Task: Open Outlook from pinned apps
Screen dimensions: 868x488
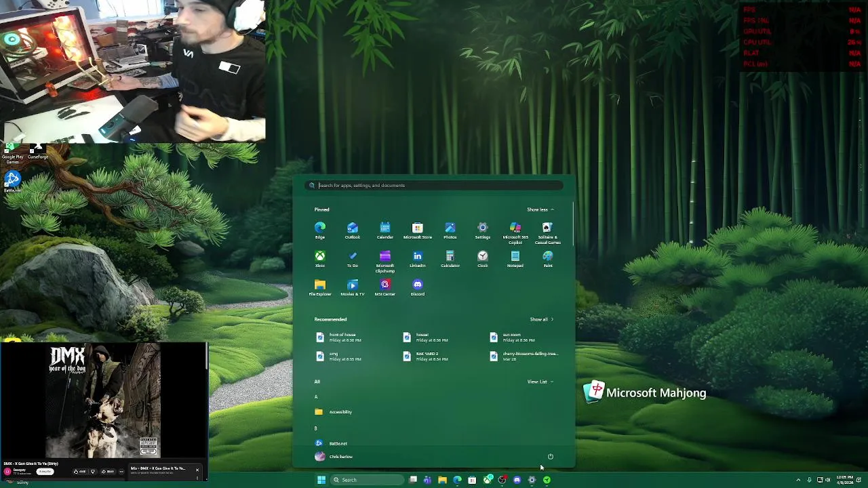Action: 353,230
